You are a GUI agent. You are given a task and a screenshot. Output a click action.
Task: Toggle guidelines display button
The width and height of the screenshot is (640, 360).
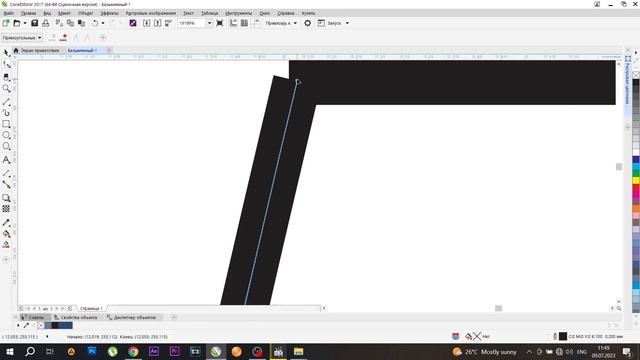click(256, 23)
